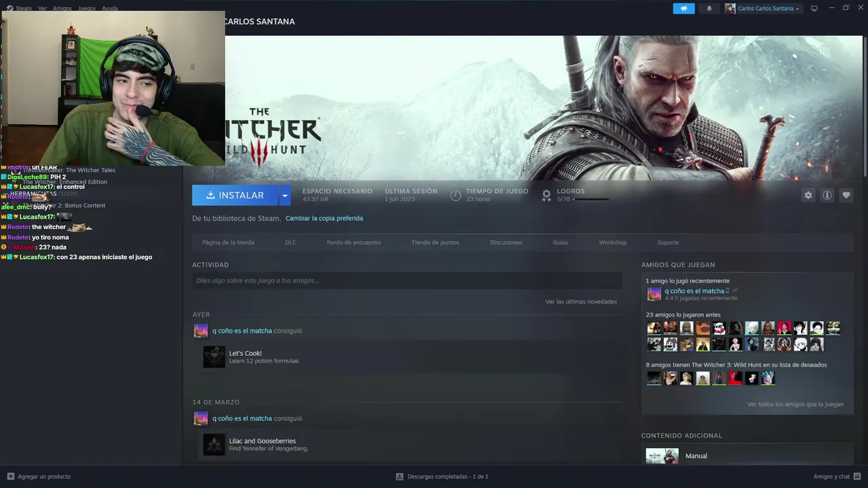Image resolution: width=868 pixels, height=488 pixels.
Task: Click Cambiar la copia preferida link
Action: point(324,218)
